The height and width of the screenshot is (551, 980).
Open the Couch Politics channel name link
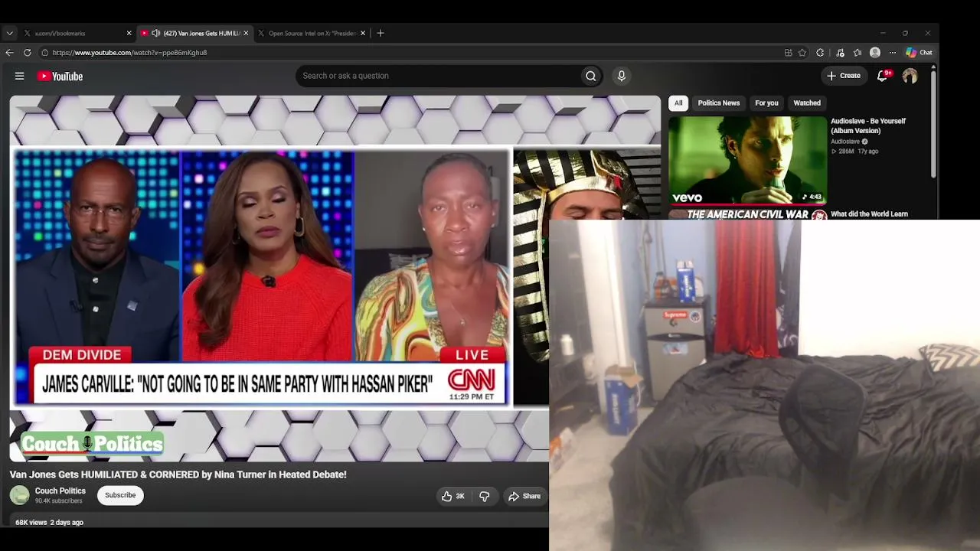pyautogui.click(x=60, y=491)
